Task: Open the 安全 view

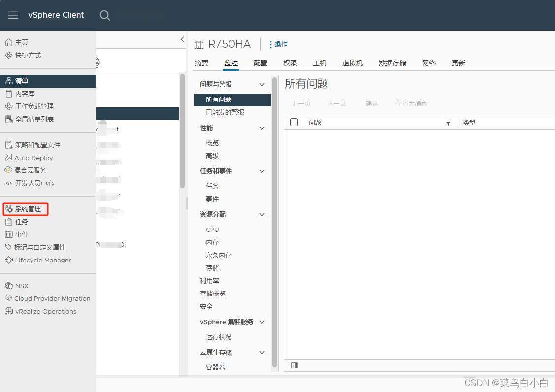Action: 206,306
